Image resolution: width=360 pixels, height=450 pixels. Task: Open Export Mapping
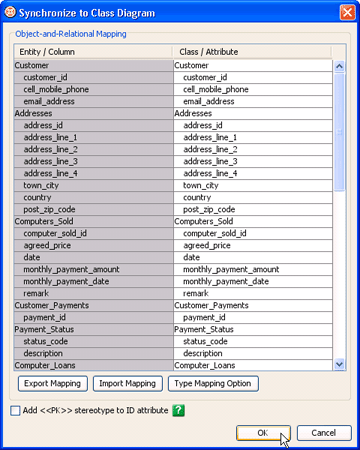point(53,383)
